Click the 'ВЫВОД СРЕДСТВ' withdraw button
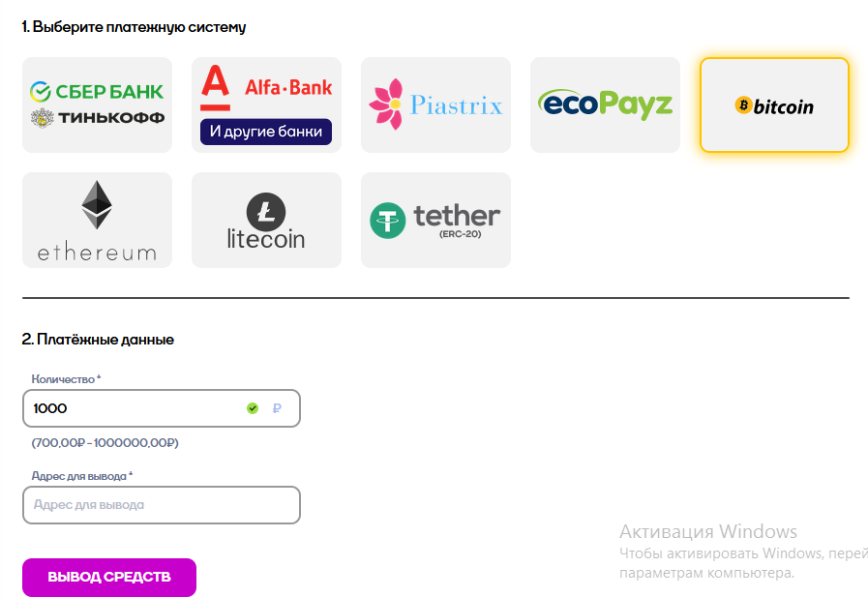The width and height of the screenshot is (868, 597). click(109, 577)
